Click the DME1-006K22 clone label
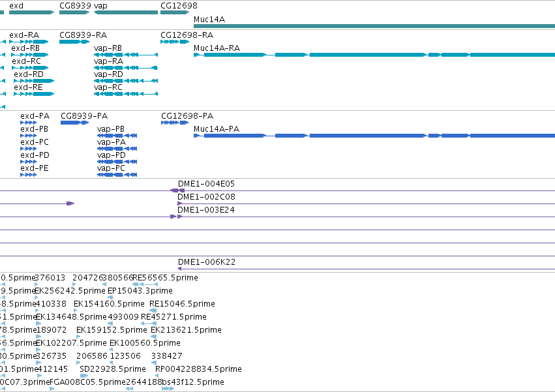 point(207,262)
